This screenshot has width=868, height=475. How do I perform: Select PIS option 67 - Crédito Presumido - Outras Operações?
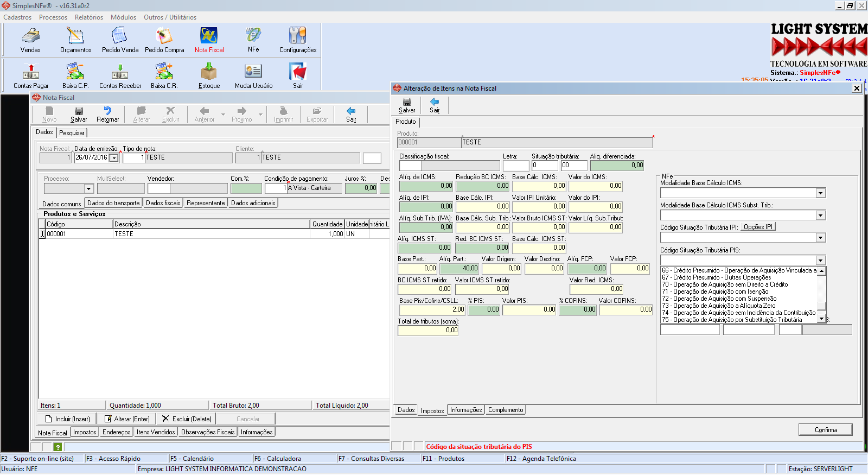716,277
